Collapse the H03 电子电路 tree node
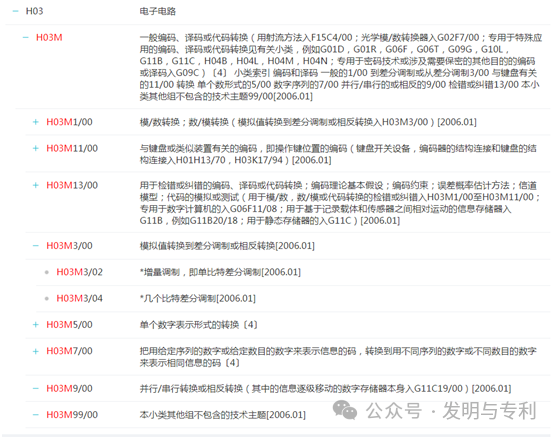Screen dimensions: 558x439 (15, 11)
